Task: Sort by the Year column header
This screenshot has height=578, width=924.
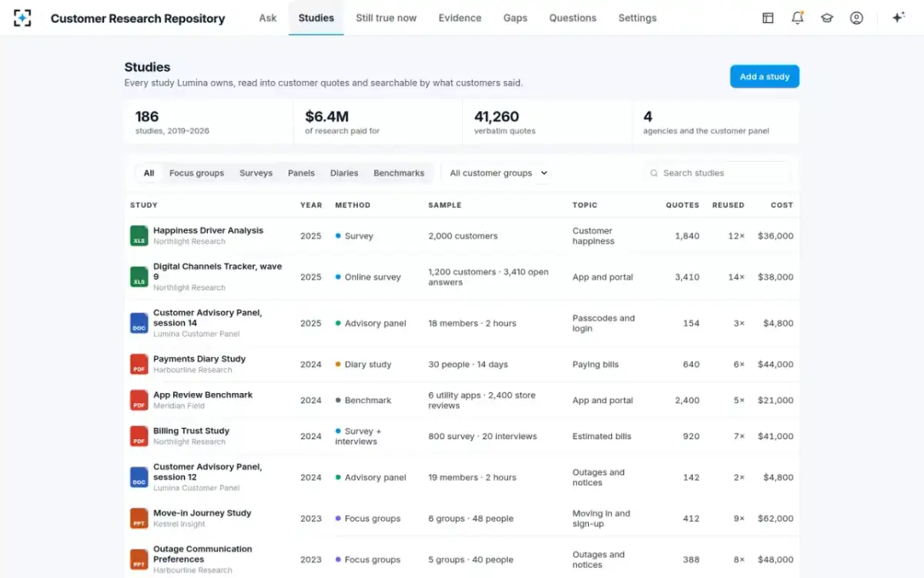Action: click(x=311, y=205)
